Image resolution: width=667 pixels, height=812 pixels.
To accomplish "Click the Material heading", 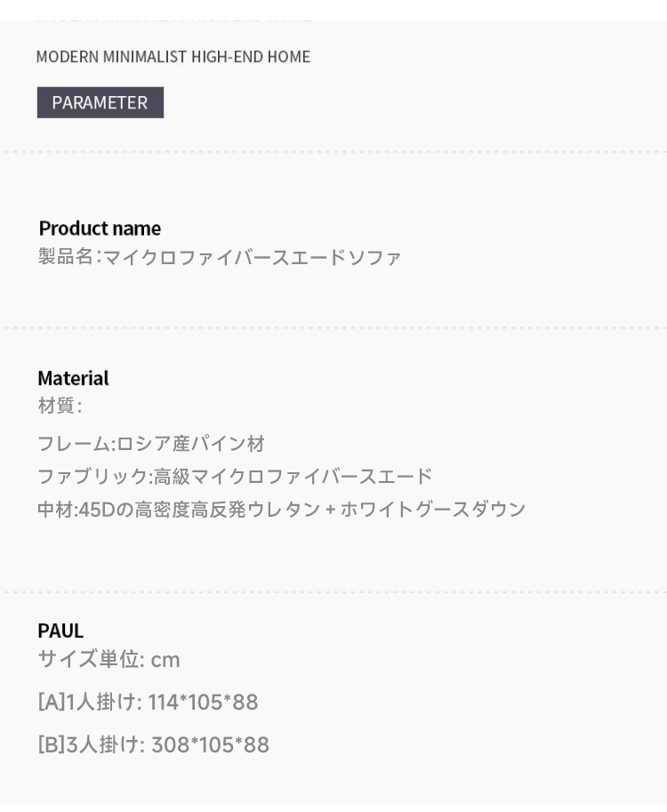I will tap(73, 378).
